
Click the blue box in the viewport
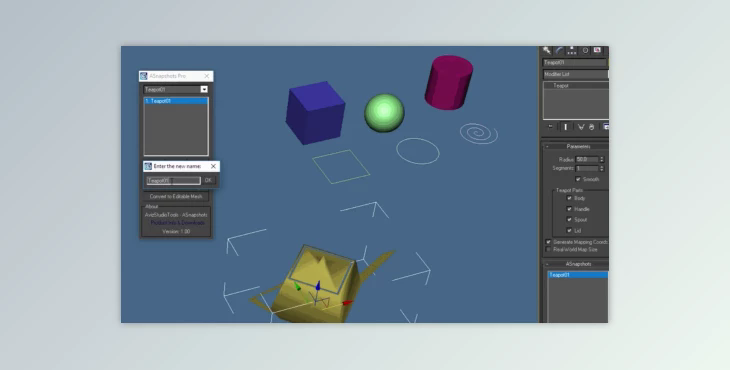click(x=315, y=113)
